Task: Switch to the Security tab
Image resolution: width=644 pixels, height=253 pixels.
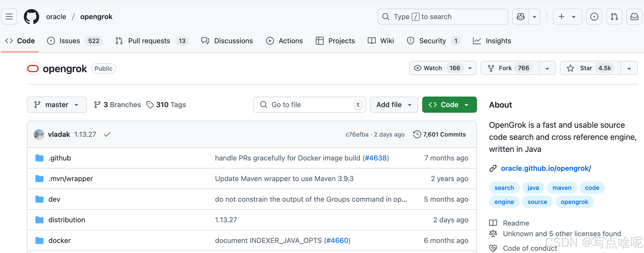Action: (434, 41)
